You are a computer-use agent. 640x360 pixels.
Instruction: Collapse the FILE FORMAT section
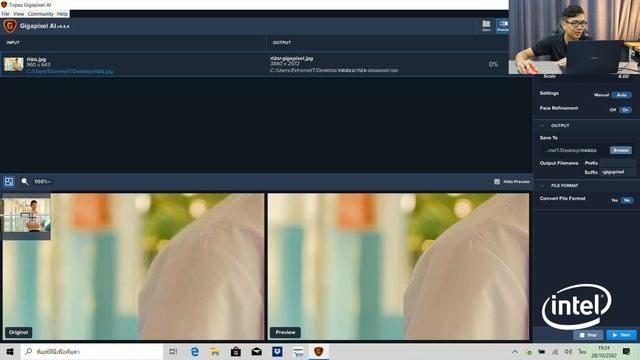click(542, 186)
